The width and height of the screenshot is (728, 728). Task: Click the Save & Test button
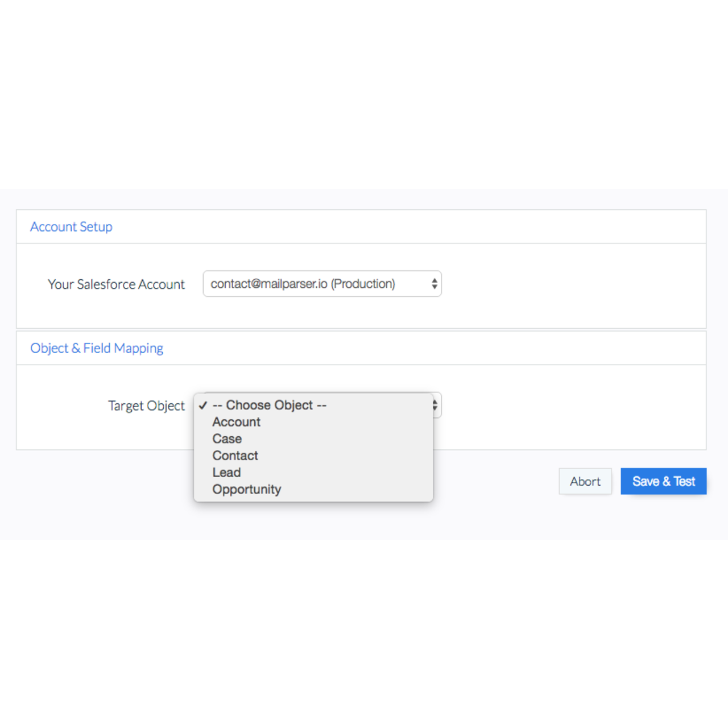[x=663, y=481]
